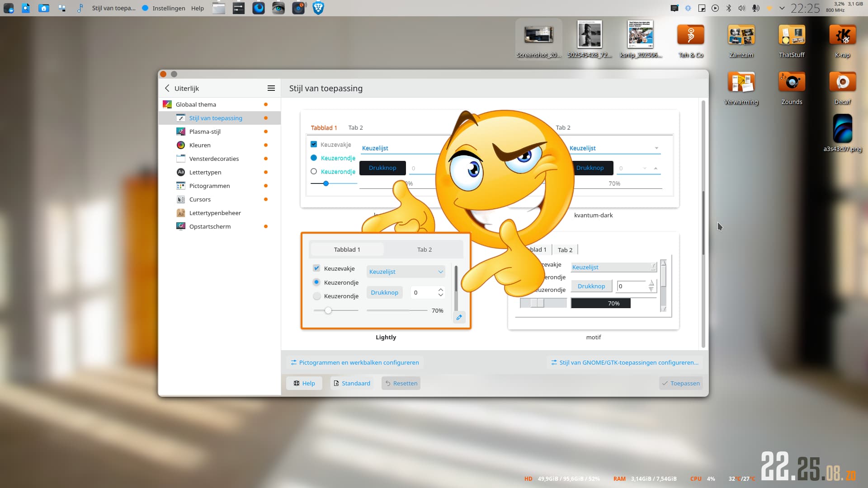Toggle Keuzevakje checkbox in Lightly preview
Image resolution: width=868 pixels, height=488 pixels.
point(316,268)
